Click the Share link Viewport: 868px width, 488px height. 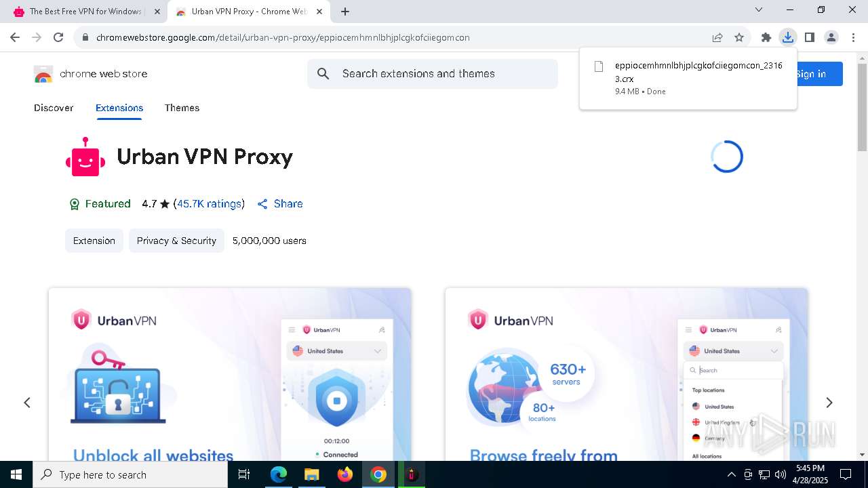coord(280,204)
